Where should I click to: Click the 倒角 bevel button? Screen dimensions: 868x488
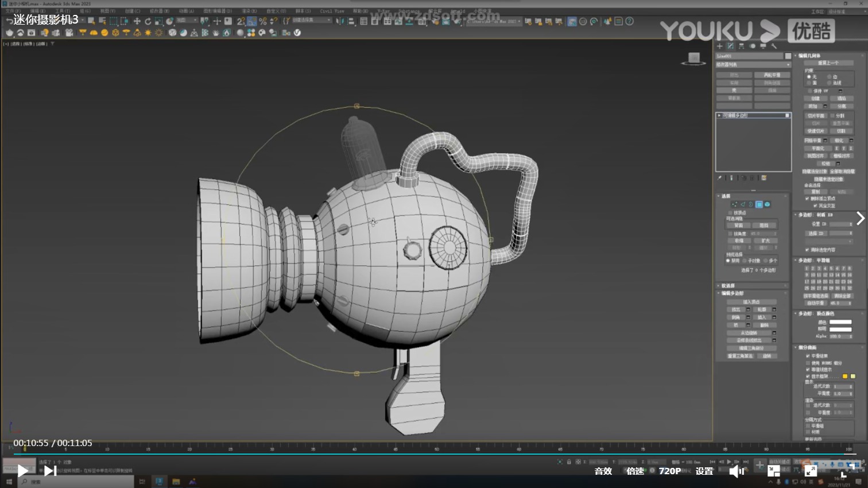(x=736, y=317)
